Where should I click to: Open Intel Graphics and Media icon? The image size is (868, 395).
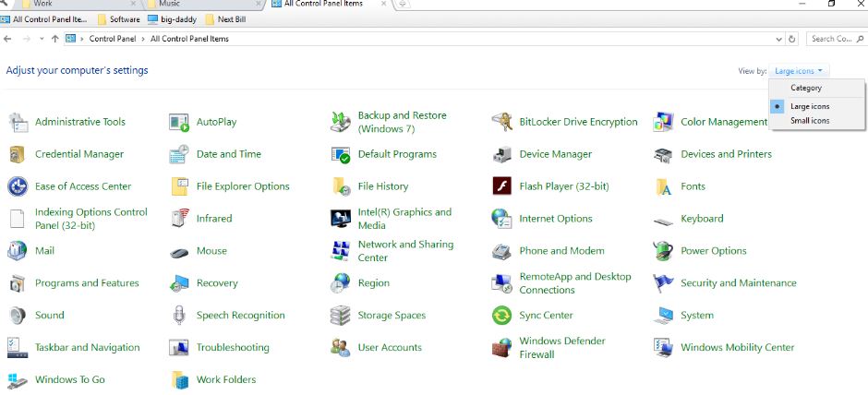point(341,219)
